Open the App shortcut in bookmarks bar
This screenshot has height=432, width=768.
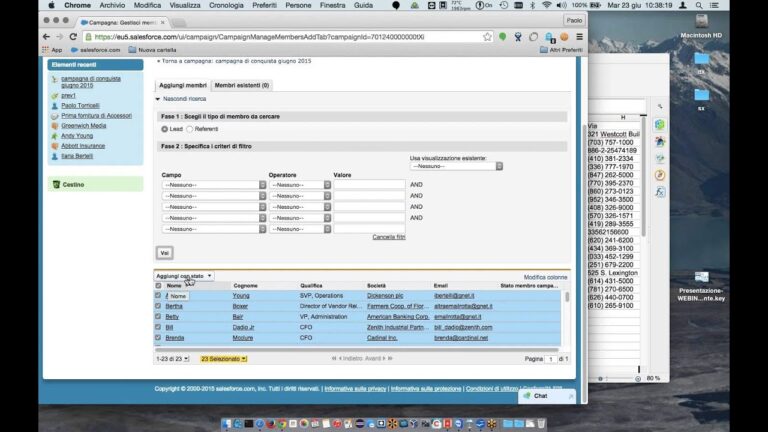click(x=52, y=50)
